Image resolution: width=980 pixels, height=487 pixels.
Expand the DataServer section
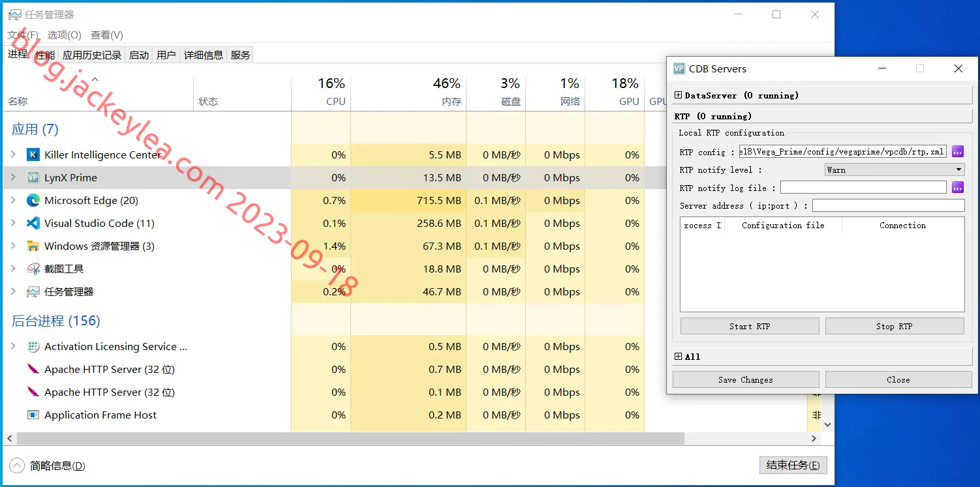[678, 95]
